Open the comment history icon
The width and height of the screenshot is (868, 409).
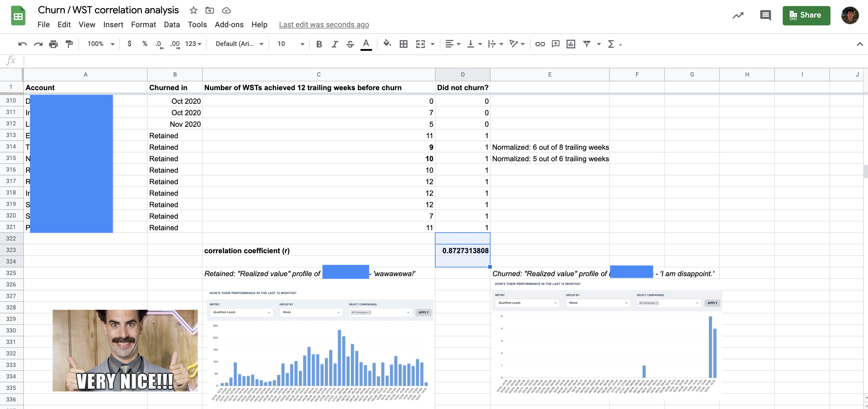pyautogui.click(x=765, y=15)
